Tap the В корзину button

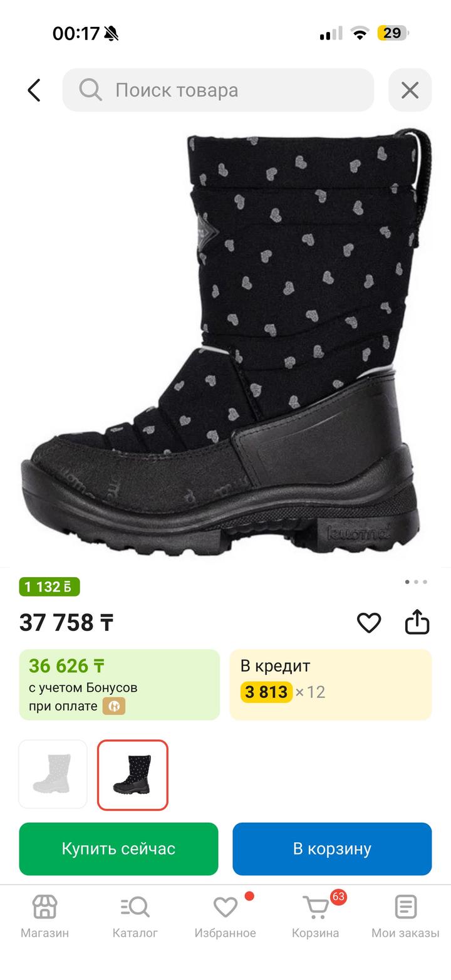coord(332,849)
